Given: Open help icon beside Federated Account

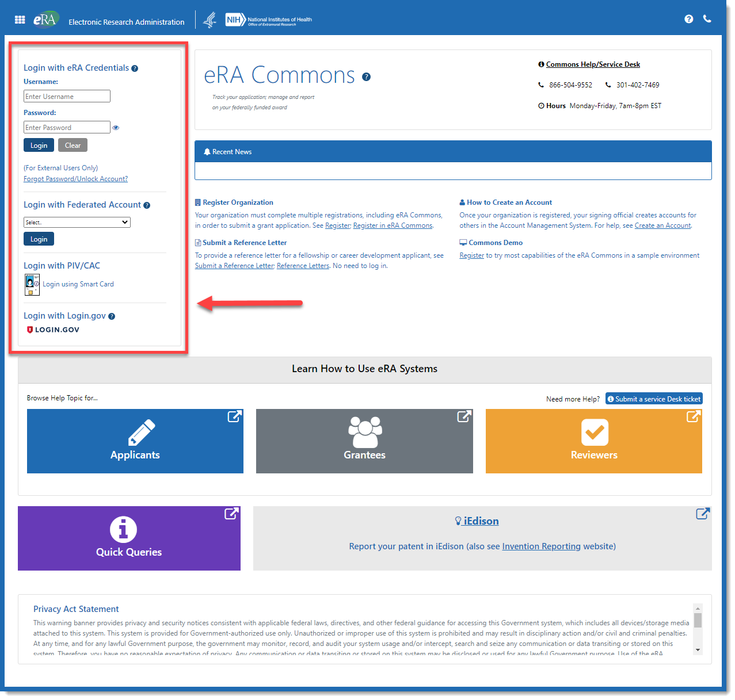Looking at the screenshot, I should point(147,205).
